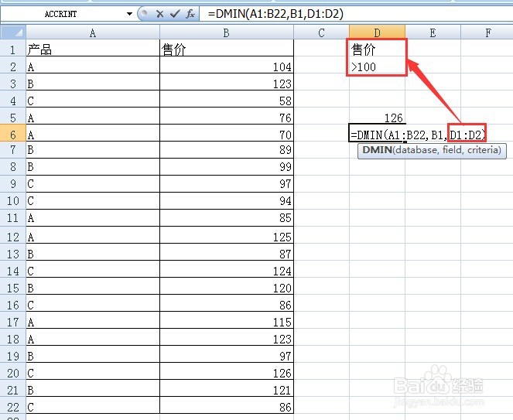Click cell B14 with value 124
The height and width of the screenshot is (420, 513).
point(227,269)
